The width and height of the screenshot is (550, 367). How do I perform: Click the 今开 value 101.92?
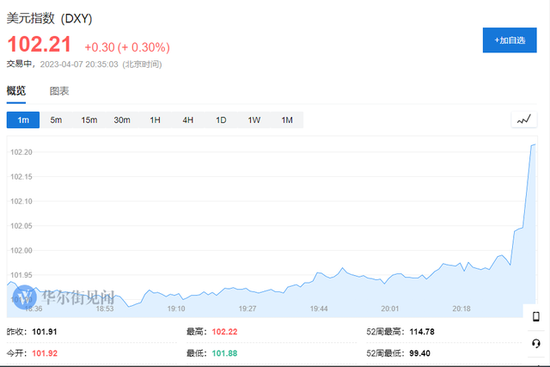45,353
